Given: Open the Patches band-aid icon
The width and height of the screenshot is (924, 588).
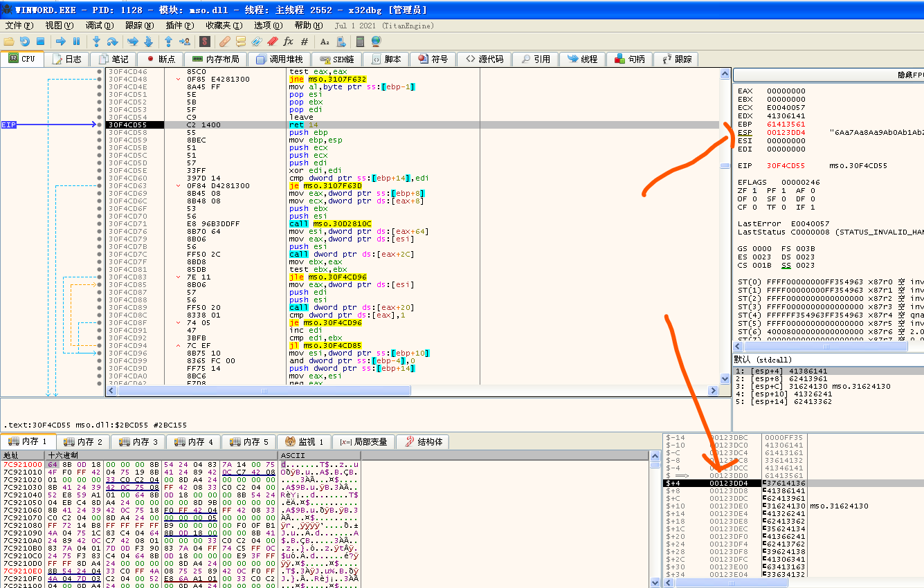Looking at the screenshot, I should coord(225,42).
